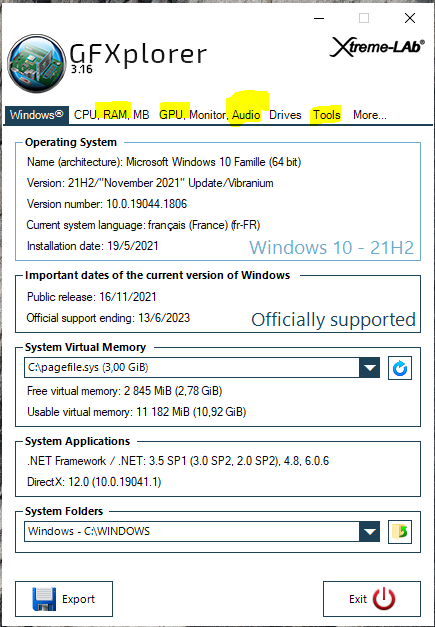Click the Export button

64,599
